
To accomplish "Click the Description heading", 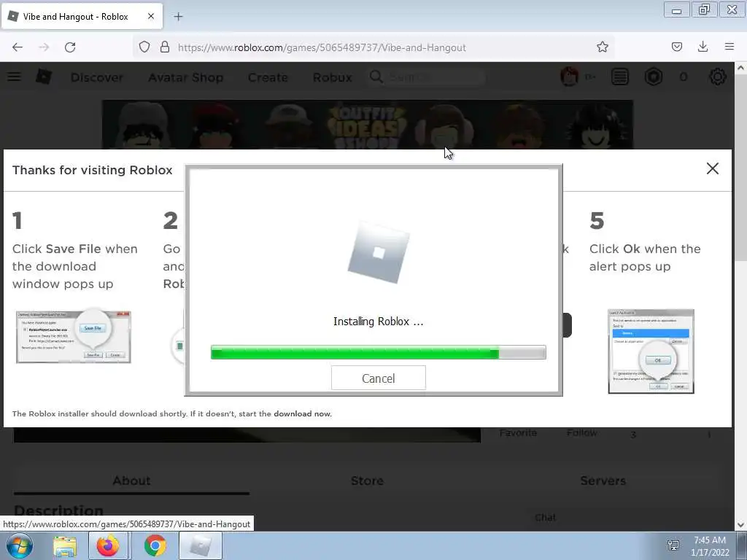I will coord(58,510).
